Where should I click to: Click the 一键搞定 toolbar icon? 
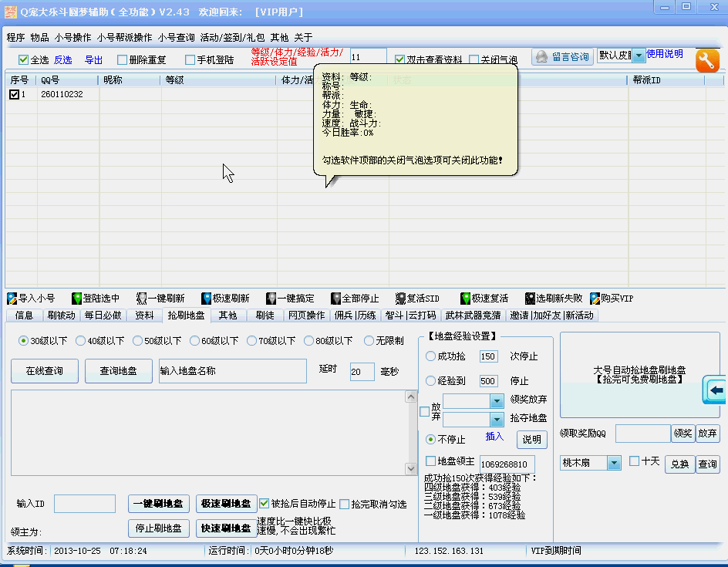coord(271,298)
